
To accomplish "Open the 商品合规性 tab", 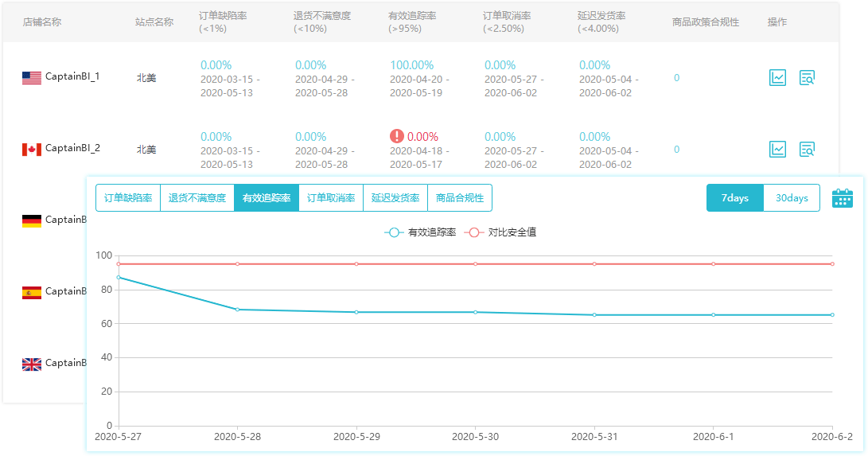I will click(x=460, y=198).
